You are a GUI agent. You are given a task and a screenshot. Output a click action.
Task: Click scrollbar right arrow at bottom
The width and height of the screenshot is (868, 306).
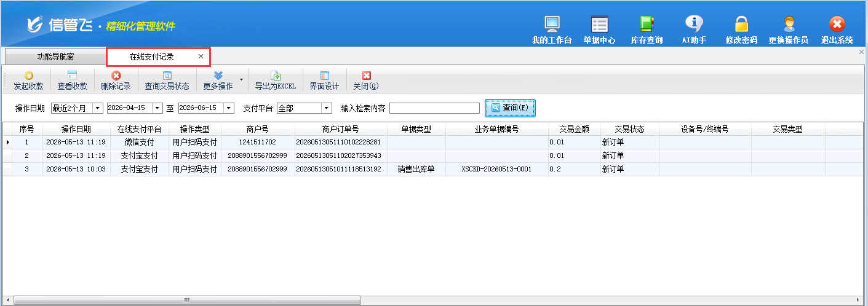[x=858, y=300]
